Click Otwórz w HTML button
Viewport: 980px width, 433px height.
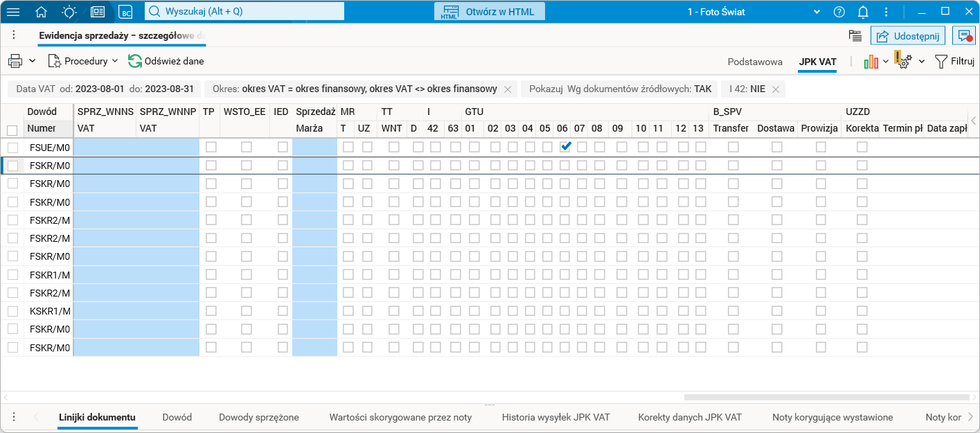(x=490, y=12)
